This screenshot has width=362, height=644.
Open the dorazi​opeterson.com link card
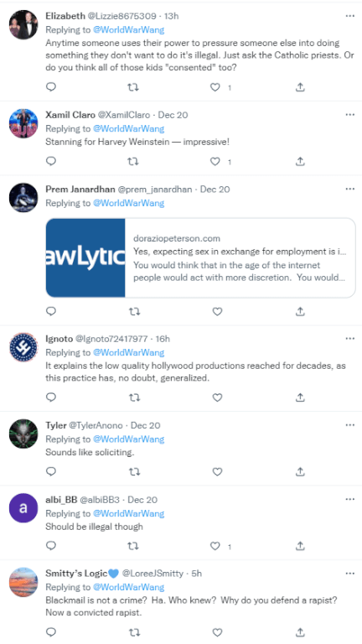click(x=200, y=257)
